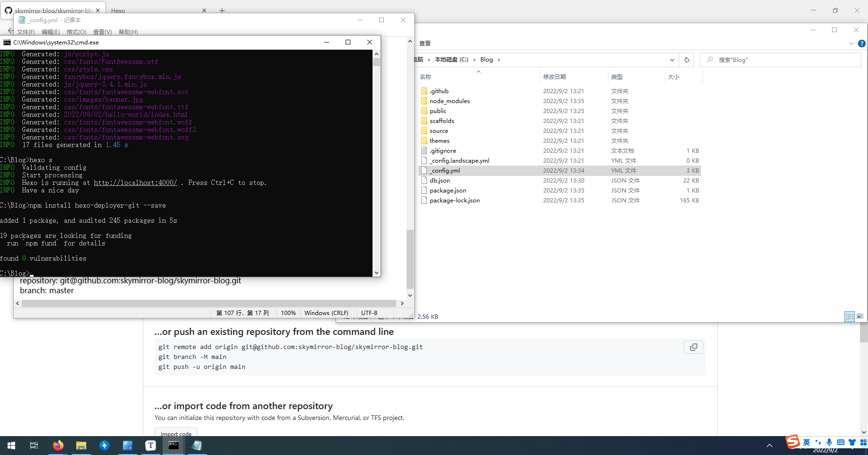Screen dimensions: 868x455
Task: Open the Notepad 编辑(E) menu
Action: [51, 32]
